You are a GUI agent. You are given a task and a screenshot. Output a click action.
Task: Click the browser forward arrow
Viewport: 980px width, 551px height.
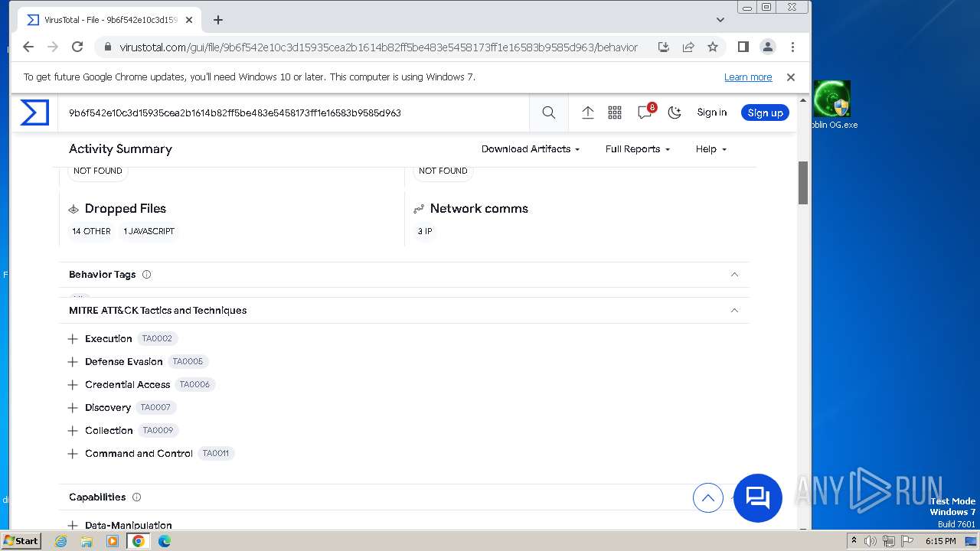[53, 47]
